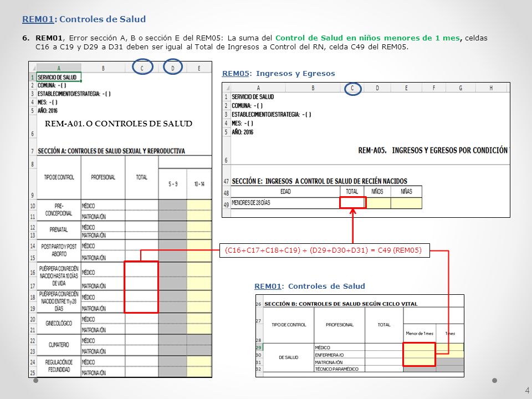Select column C header in the REM-A05 sheet
Image resolution: width=532 pixels, height=399 pixels.
[x=352, y=88]
